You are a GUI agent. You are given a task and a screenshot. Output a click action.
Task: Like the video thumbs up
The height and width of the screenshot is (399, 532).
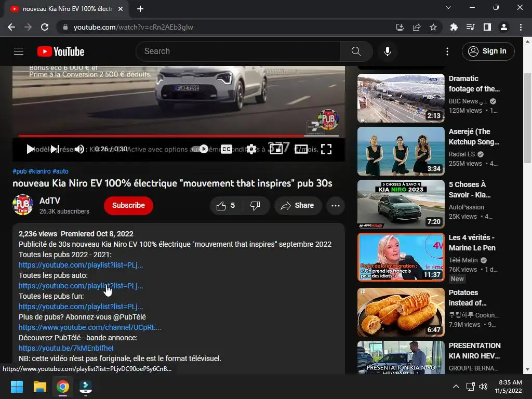(226, 205)
